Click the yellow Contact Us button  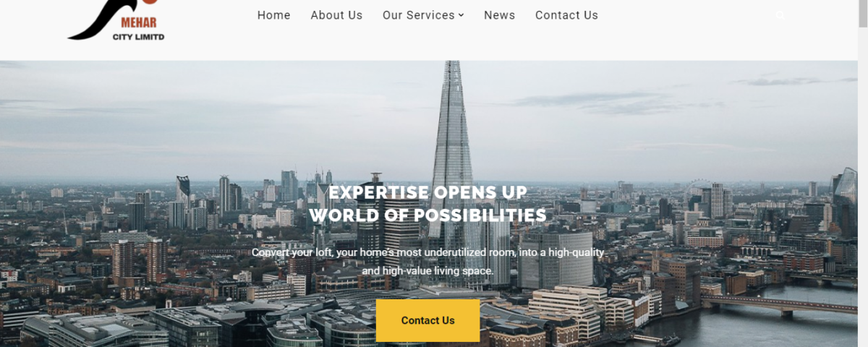427,320
